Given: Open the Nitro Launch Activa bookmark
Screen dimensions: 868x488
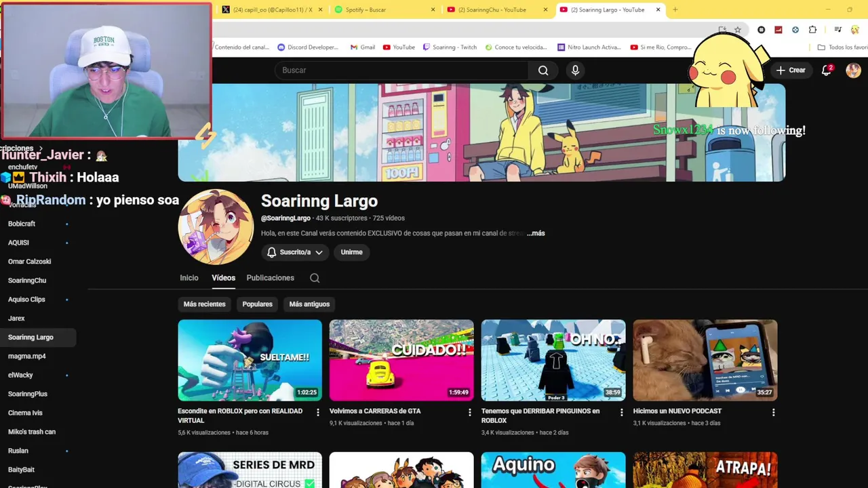Looking at the screenshot, I should [589, 47].
